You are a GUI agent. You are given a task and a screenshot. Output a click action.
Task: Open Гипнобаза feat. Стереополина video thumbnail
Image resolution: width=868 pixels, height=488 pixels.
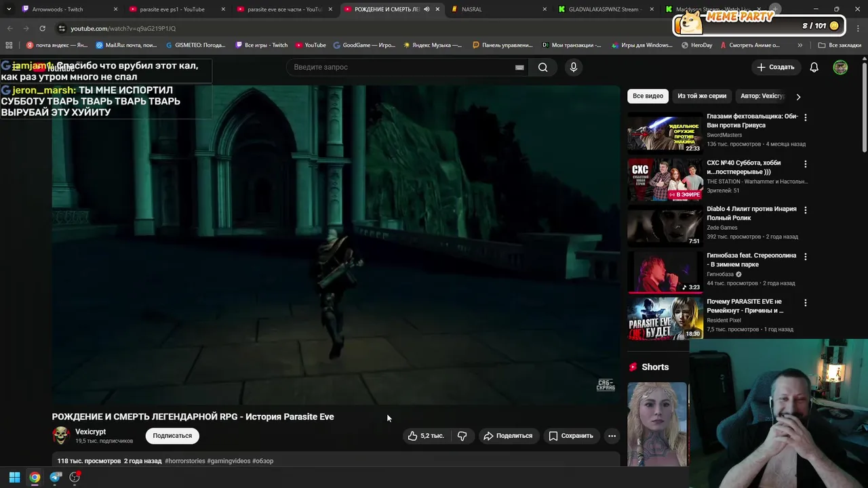[665, 272]
